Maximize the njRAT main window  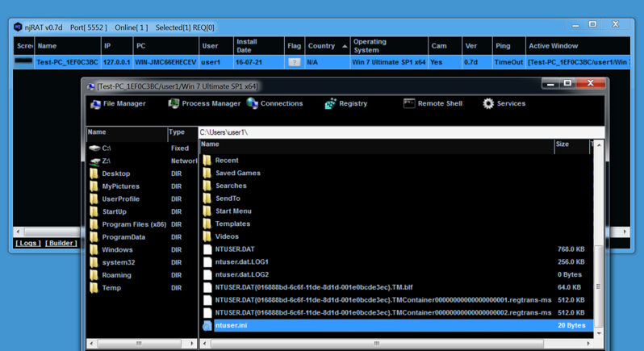point(592,25)
